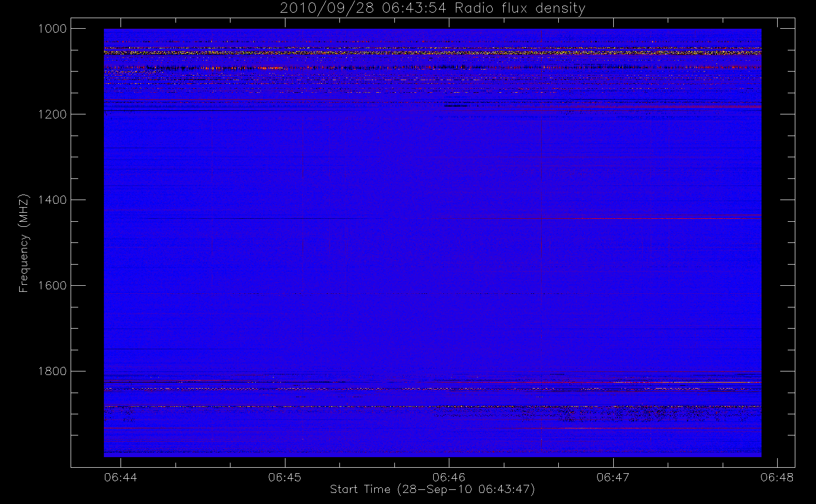Image resolution: width=816 pixels, height=504 pixels.
Task: Click the 1200 frequency tick label
Action: point(52,114)
